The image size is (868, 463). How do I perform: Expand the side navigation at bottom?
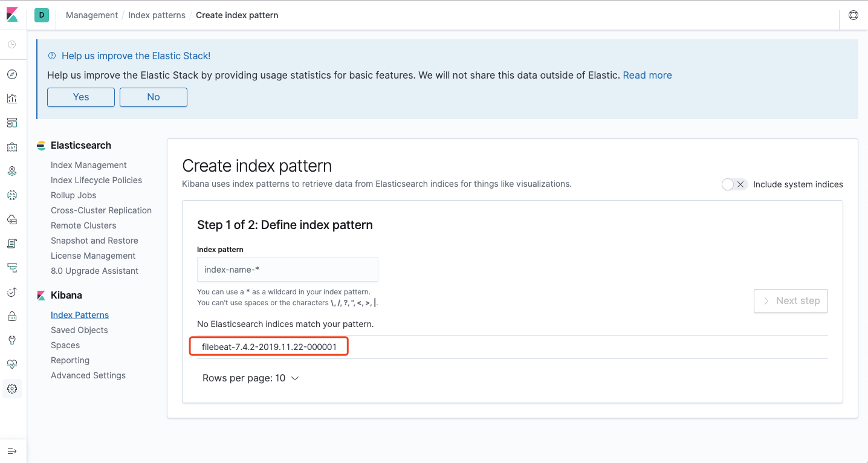[12, 451]
